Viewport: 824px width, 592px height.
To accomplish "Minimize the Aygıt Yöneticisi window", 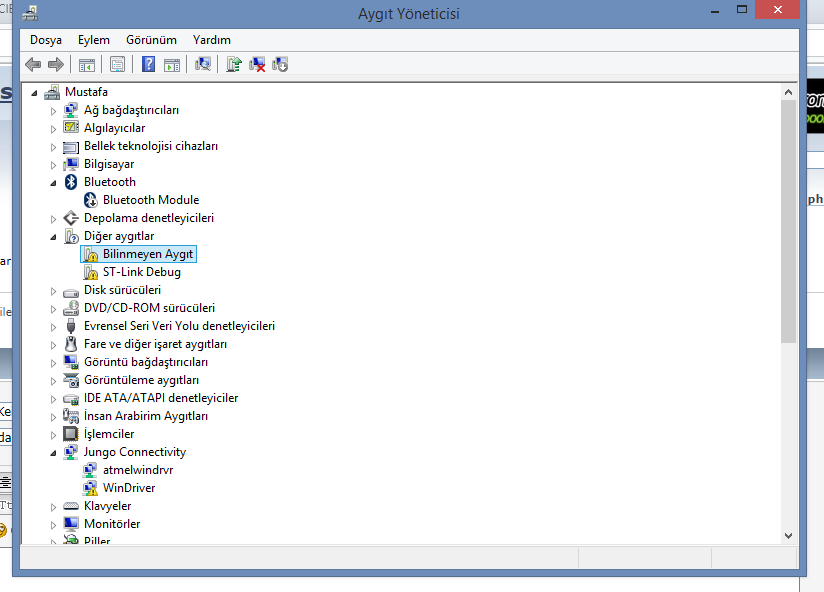I will pos(715,10).
